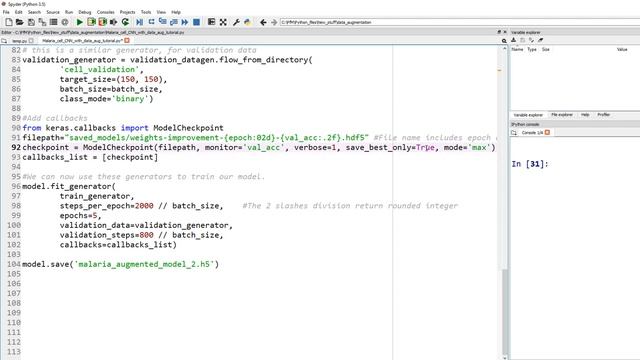
Task: Run current cell and advance
Action: coord(102,22)
